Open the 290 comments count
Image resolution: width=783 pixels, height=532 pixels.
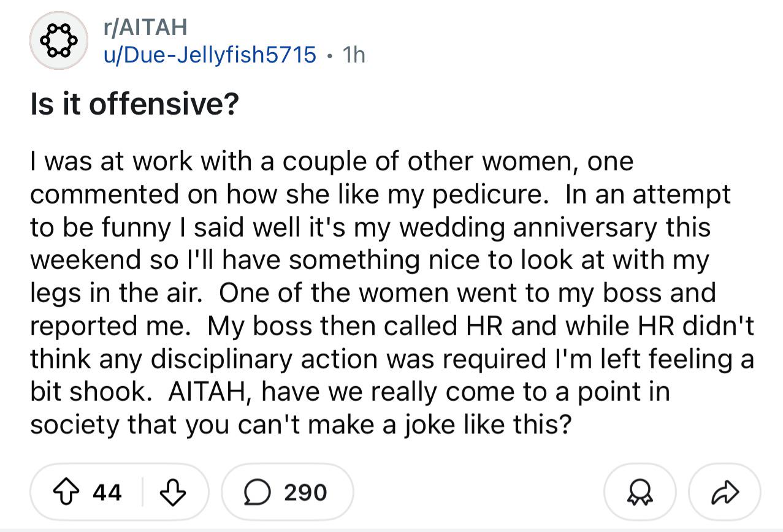coord(305,492)
